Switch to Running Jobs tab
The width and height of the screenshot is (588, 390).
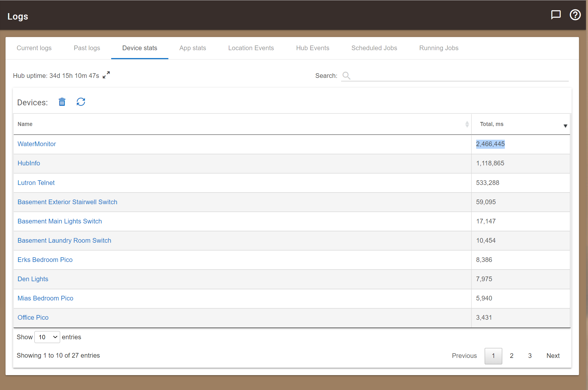(x=439, y=48)
